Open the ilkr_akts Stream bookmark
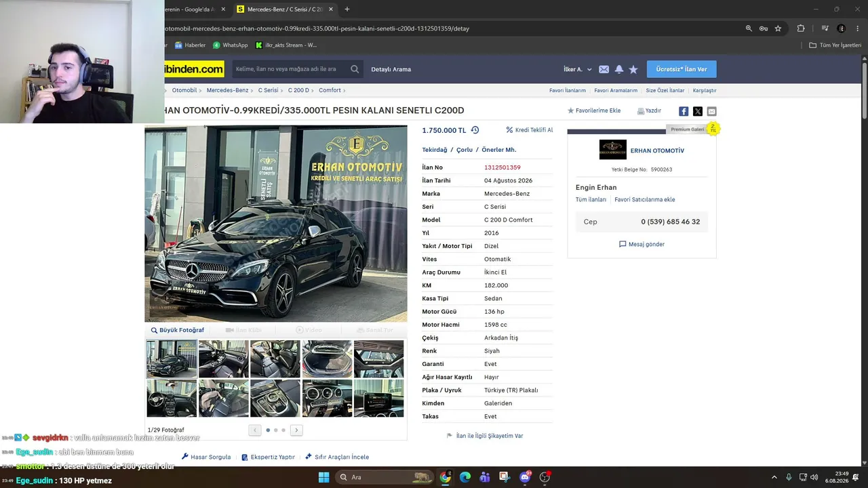868x488 pixels. 286,45
